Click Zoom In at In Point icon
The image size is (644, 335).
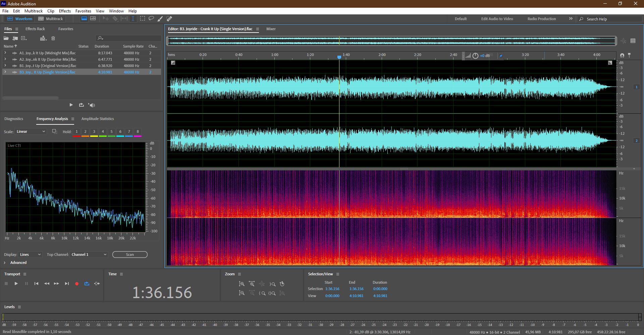(x=262, y=293)
